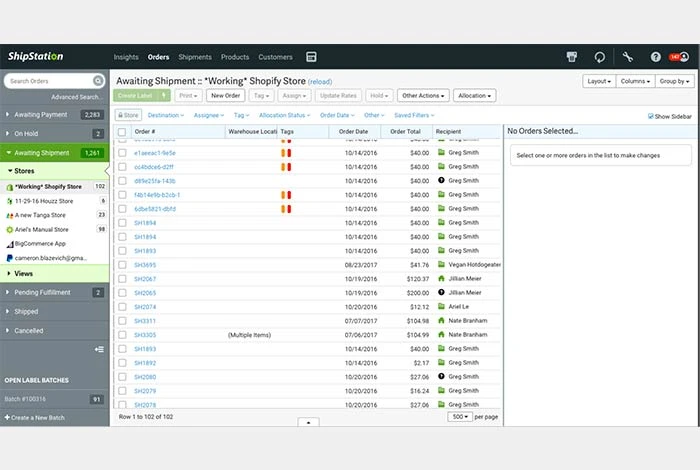Viewport: 700px width, 470px height.
Task: Click the Shopify store icon in sidebar
Action: point(9,187)
